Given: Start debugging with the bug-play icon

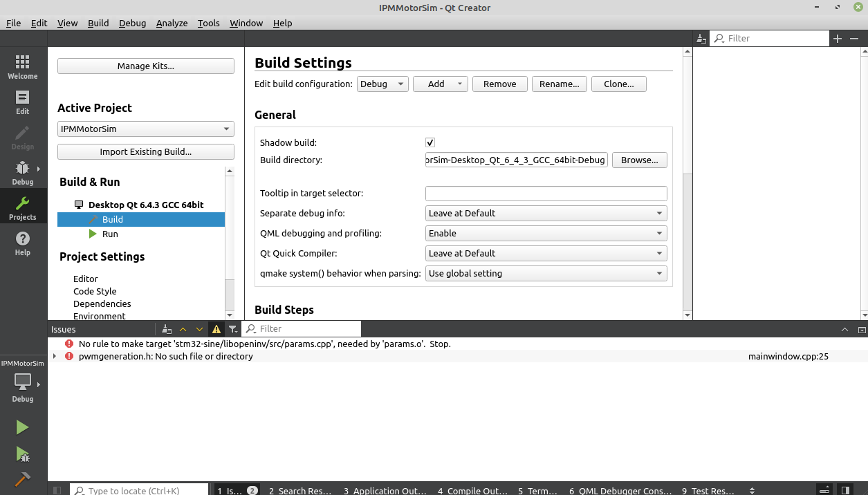Looking at the screenshot, I should [x=22, y=454].
